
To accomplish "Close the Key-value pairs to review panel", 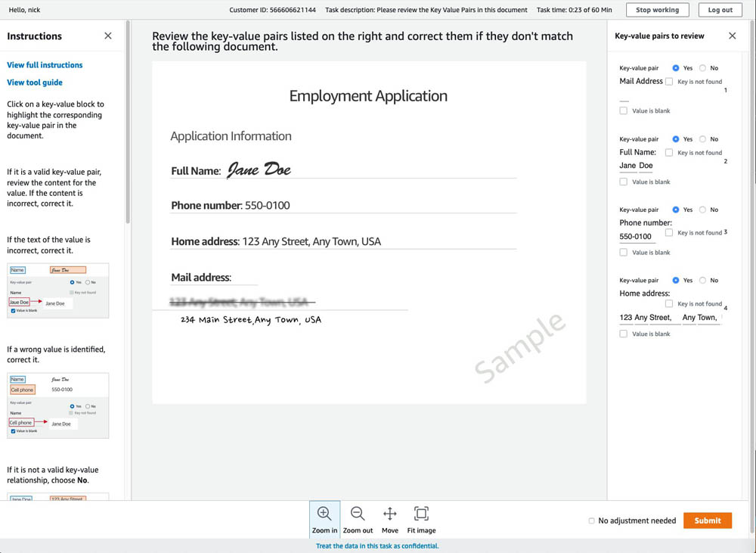I will (732, 36).
